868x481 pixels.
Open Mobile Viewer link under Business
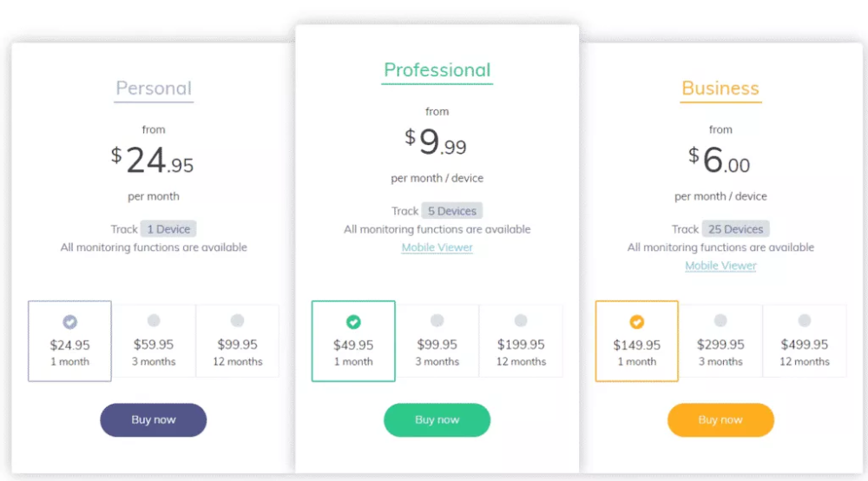click(x=720, y=266)
